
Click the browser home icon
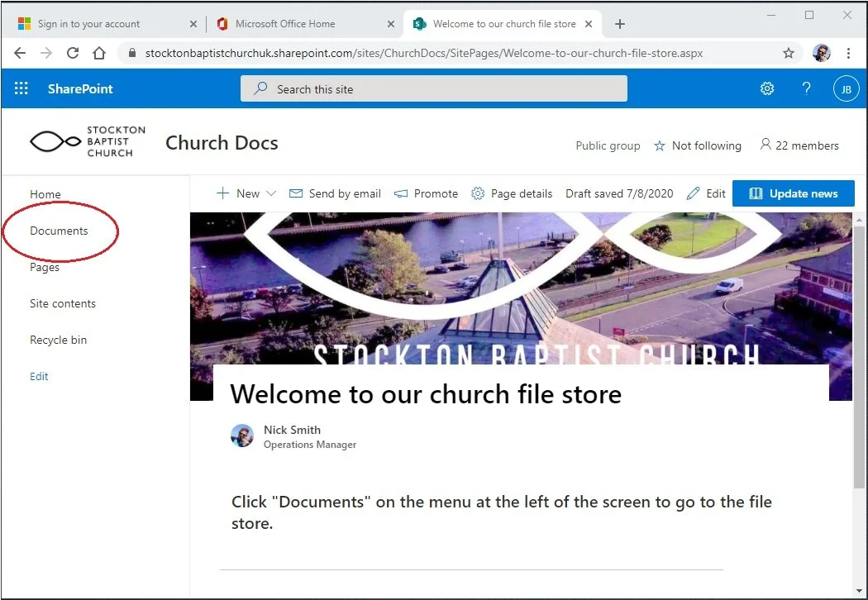[99, 53]
